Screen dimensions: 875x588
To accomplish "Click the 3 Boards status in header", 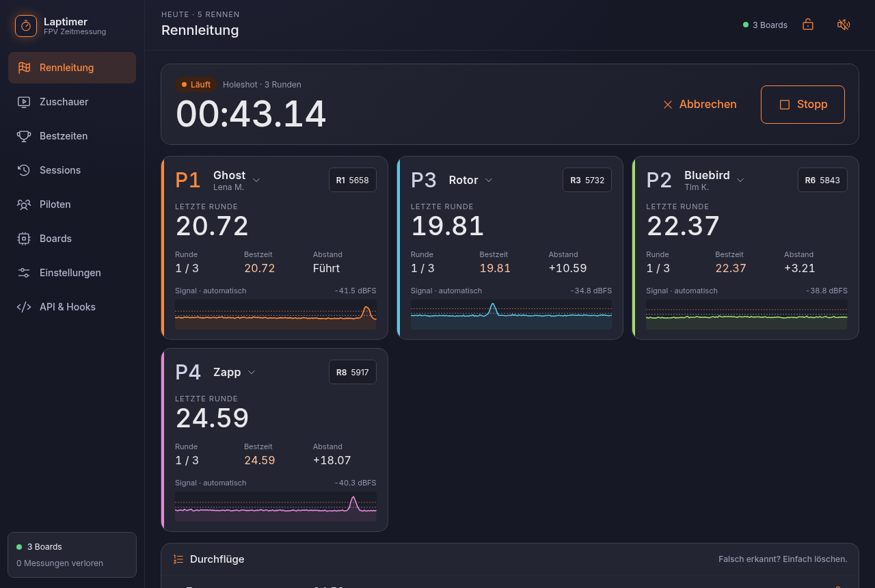I will [x=765, y=25].
